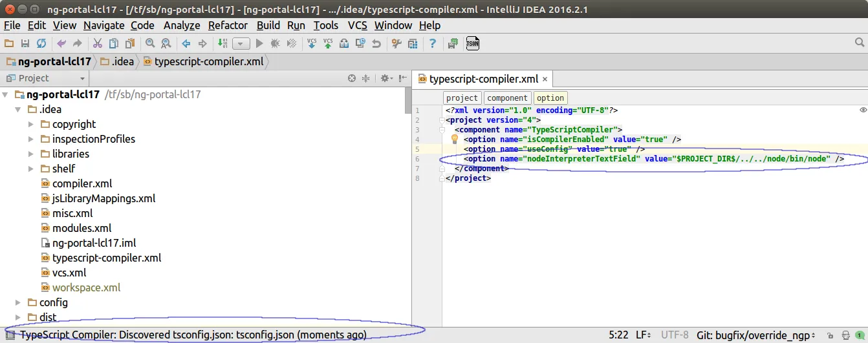Click the Run play icon
The height and width of the screenshot is (343, 868).
pos(259,43)
